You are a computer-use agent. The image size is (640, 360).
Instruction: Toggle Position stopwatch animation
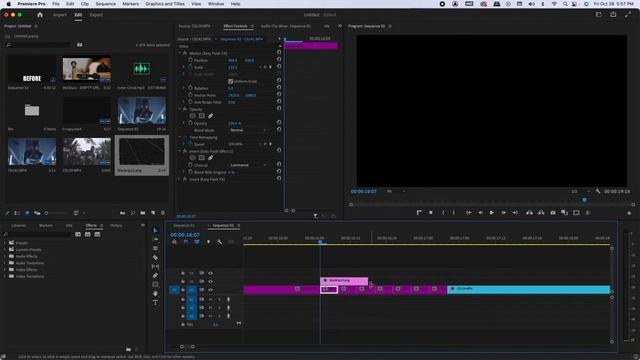point(190,60)
